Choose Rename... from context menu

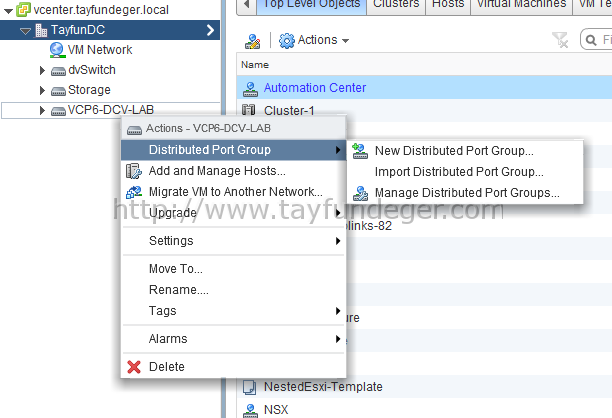(x=233, y=290)
